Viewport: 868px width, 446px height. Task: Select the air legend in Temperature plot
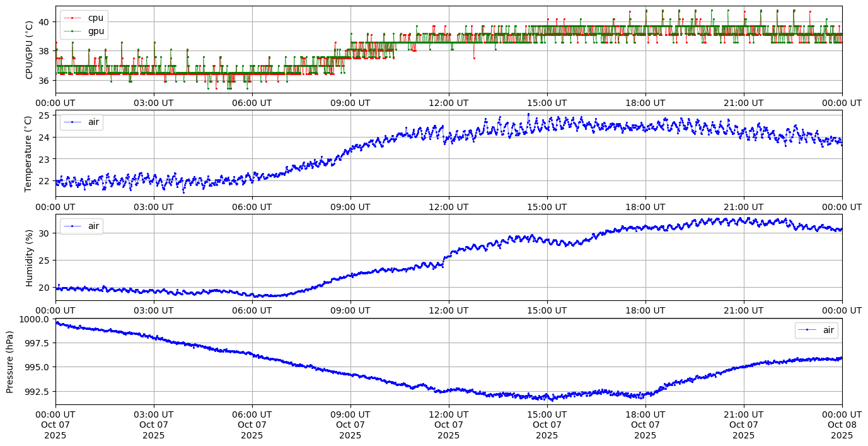click(x=81, y=122)
